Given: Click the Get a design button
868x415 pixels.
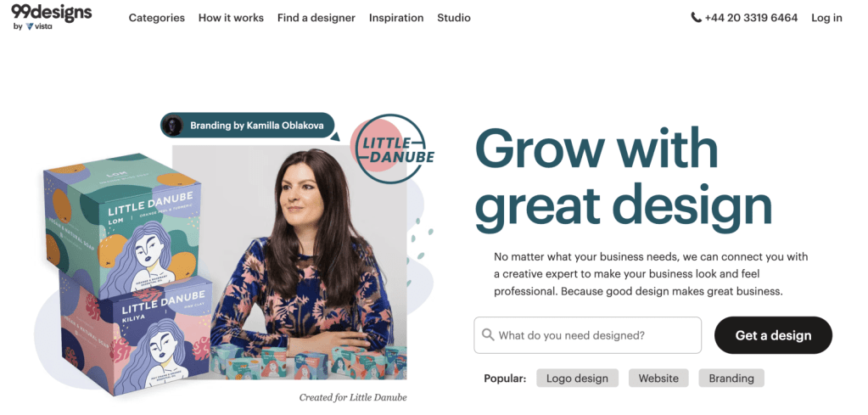Looking at the screenshot, I should 773,335.
